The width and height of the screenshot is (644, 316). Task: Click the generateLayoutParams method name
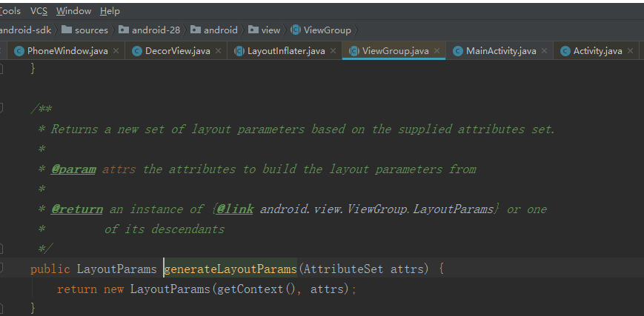[230, 269]
